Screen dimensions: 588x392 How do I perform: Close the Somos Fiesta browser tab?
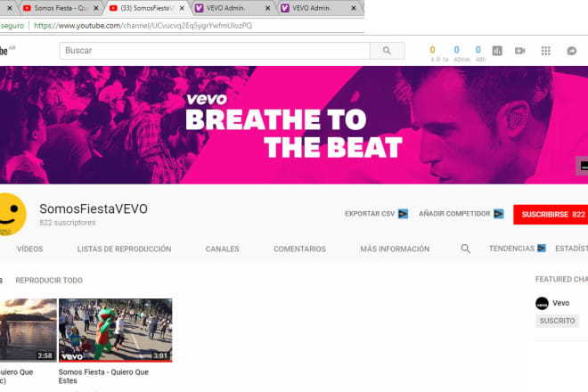pos(96,8)
